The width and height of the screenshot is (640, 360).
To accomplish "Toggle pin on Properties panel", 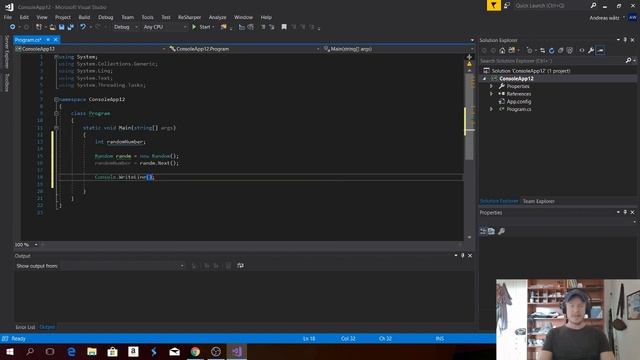I will [x=625, y=212].
